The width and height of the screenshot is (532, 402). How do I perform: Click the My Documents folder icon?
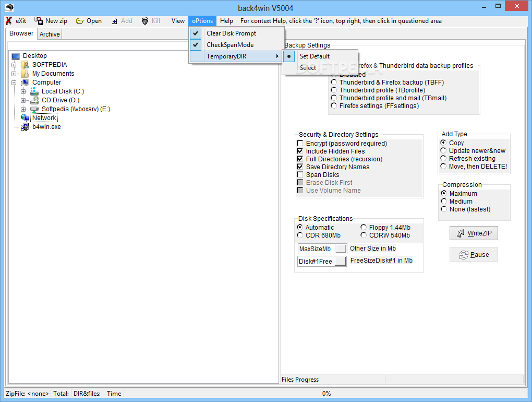click(x=25, y=73)
